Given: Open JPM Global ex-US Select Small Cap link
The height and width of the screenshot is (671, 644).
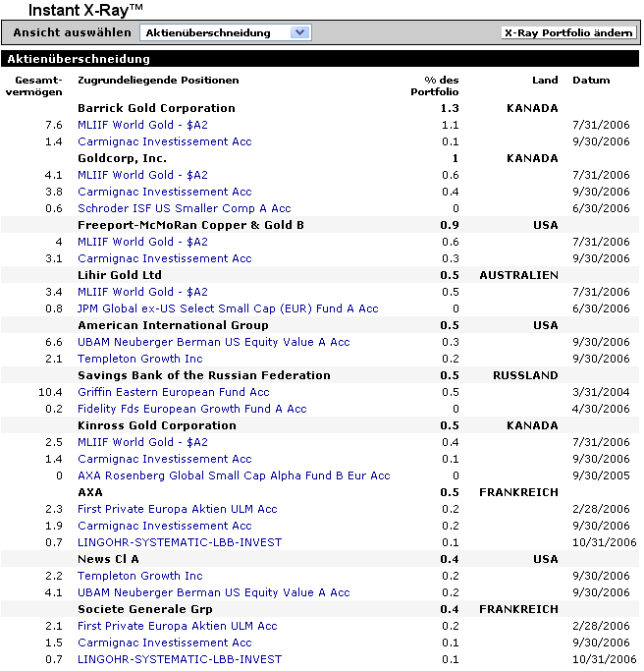Looking at the screenshot, I should pyautogui.click(x=228, y=308).
